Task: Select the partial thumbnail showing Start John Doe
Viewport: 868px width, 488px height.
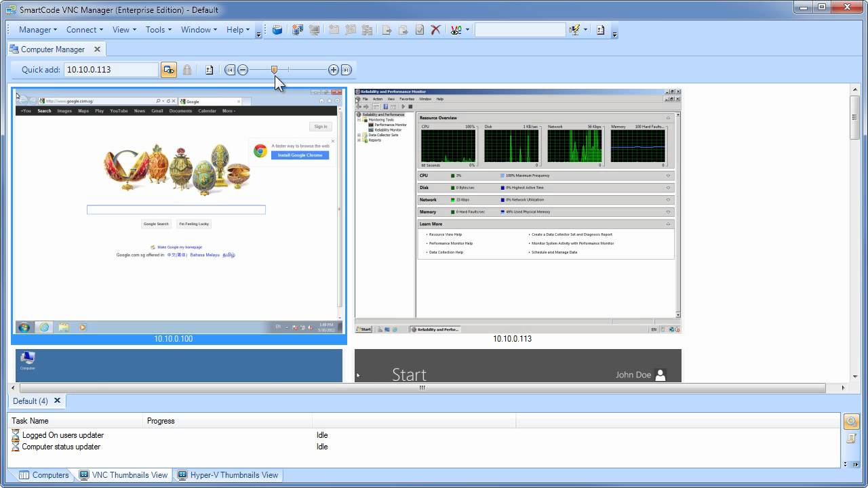Action: coord(518,365)
